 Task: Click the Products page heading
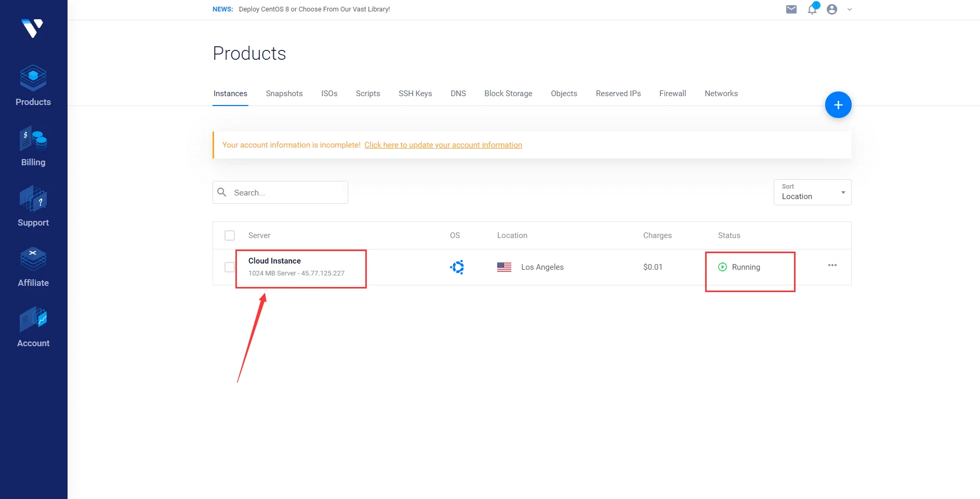pos(249,54)
